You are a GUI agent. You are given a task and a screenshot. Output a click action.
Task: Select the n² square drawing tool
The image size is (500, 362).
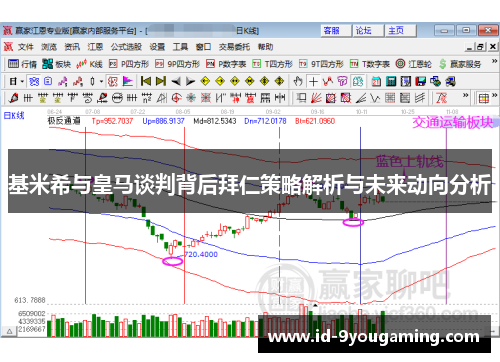pyautogui.click(x=147, y=98)
